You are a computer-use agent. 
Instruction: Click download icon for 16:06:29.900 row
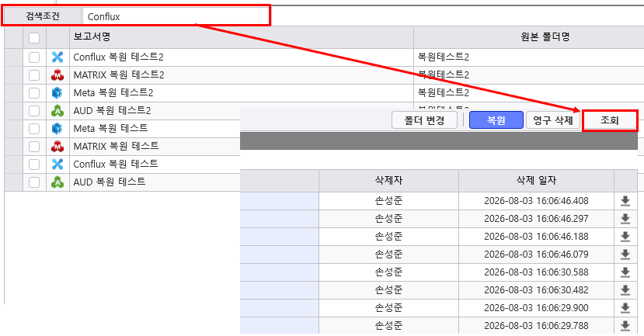pyautogui.click(x=625, y=308)
